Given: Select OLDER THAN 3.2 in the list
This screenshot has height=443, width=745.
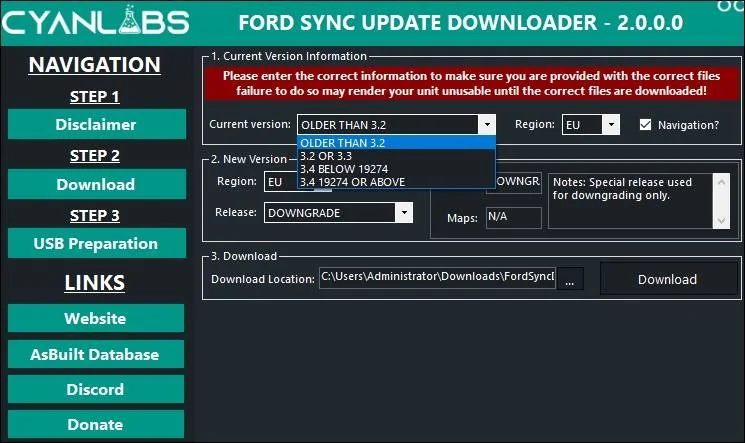Looking at the screenshot, I should click(396, 143).
